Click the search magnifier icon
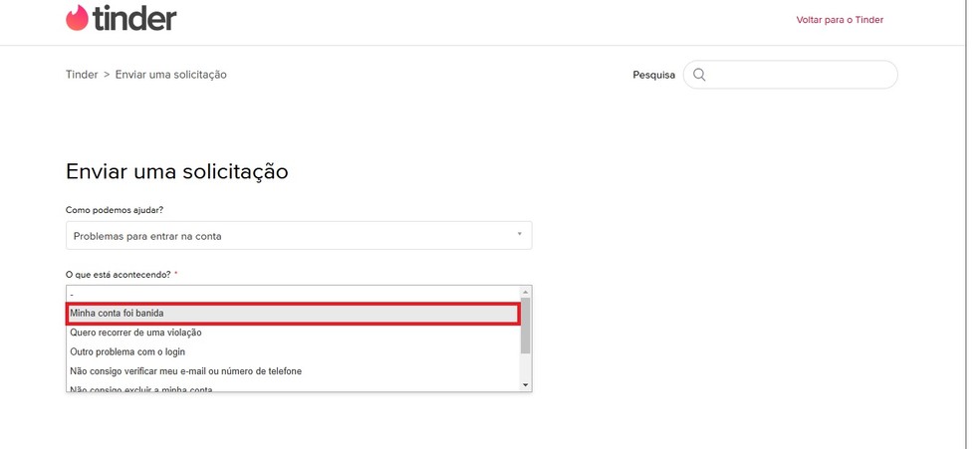The image size is (980, 449). click(699, 75)
